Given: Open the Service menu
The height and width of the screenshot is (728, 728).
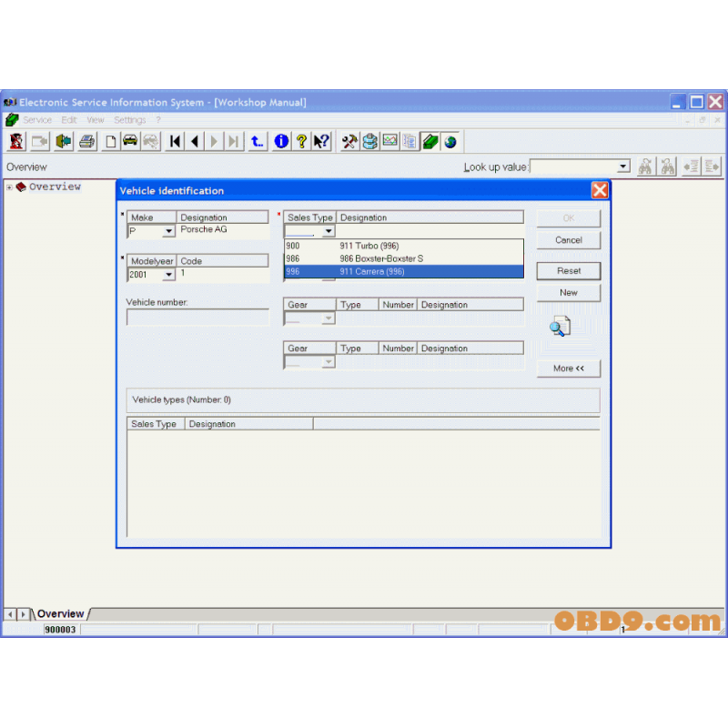Looking at the screenshot, I should pyautogui.click(x=37, y=120).
